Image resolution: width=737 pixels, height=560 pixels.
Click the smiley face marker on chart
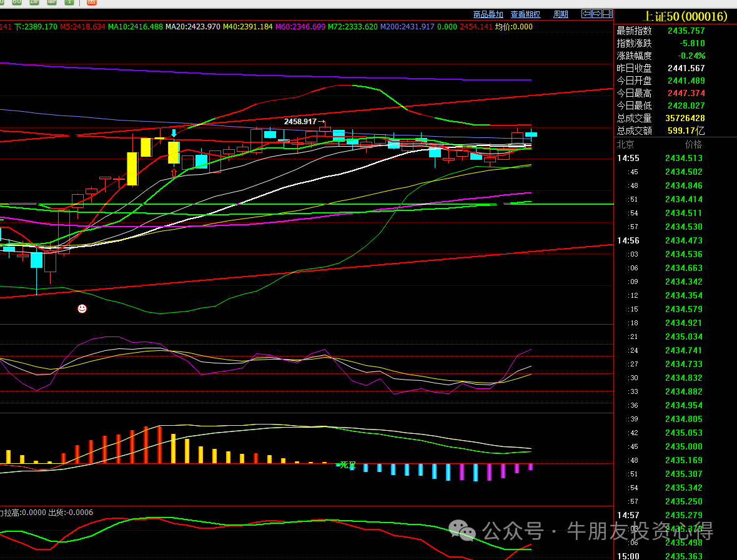(82, 308)
